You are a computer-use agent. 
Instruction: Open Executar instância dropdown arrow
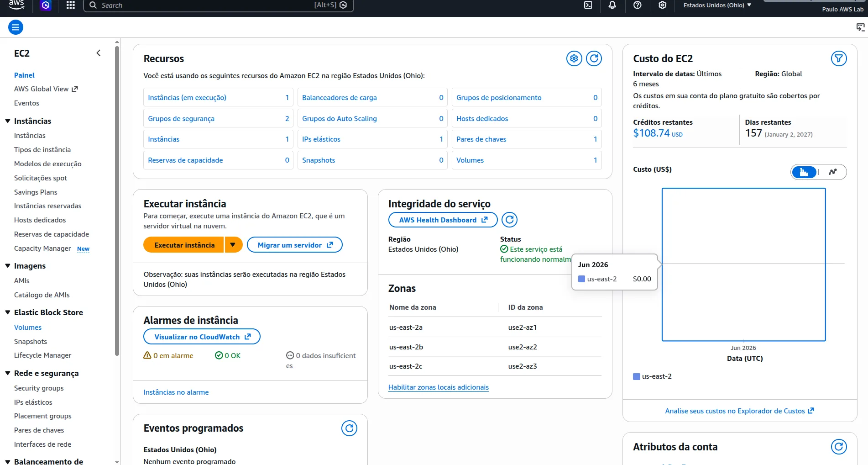(x=233, y=245)
